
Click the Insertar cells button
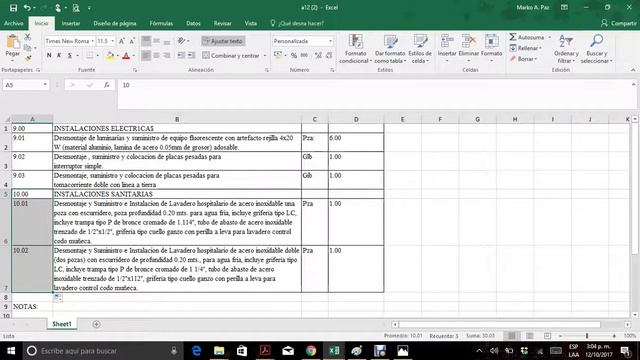pyautogui.click(x=447, y=48)
